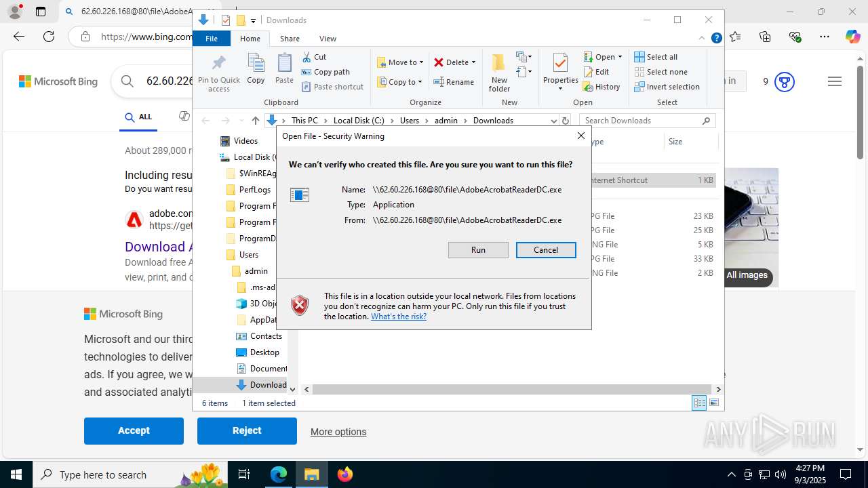Click the History ribbon item
This screenshot has width=868, height=488.
(602, 87)
